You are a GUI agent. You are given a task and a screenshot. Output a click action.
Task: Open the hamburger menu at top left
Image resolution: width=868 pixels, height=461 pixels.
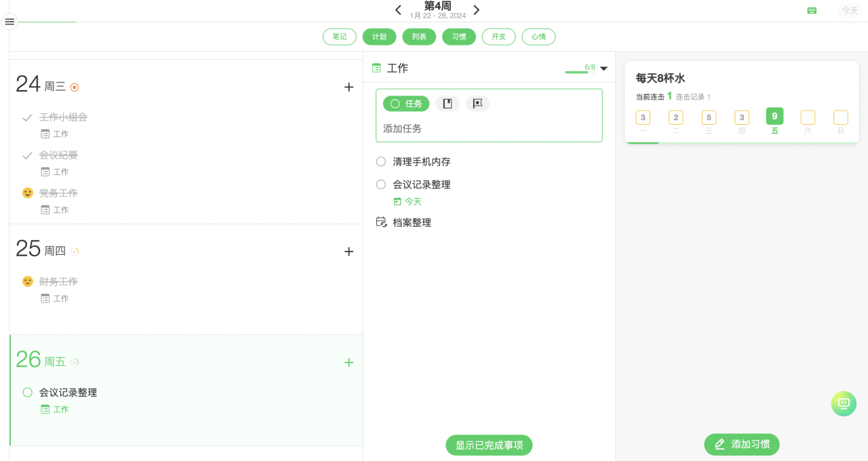[x=9, y=22]
